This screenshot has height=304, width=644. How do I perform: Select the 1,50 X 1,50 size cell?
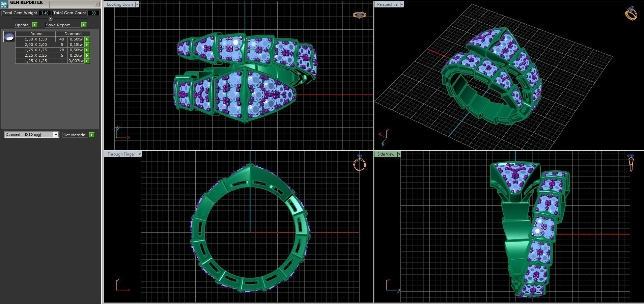(x=35, y=39)
